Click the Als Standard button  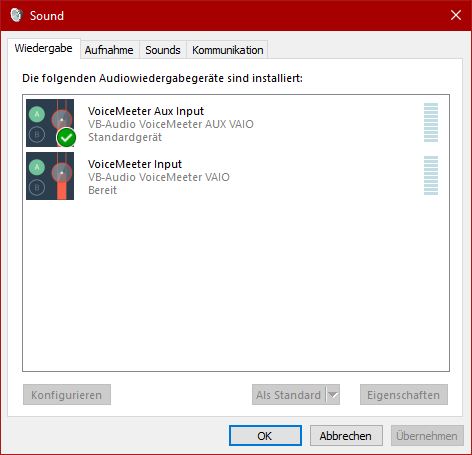coord(288,395)
